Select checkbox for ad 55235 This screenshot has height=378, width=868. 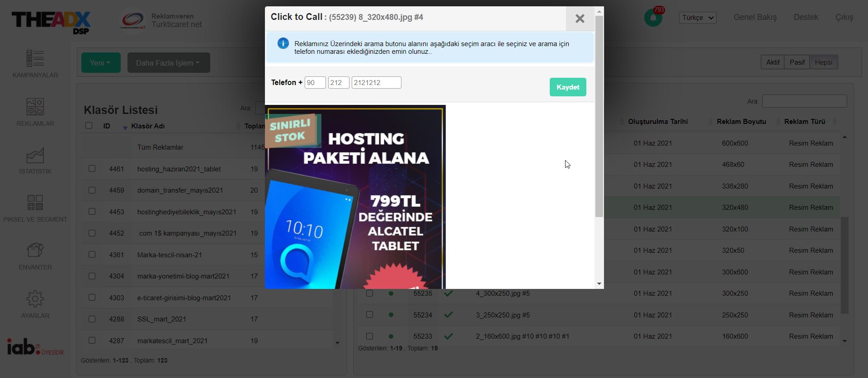click(x=369, y=293)
